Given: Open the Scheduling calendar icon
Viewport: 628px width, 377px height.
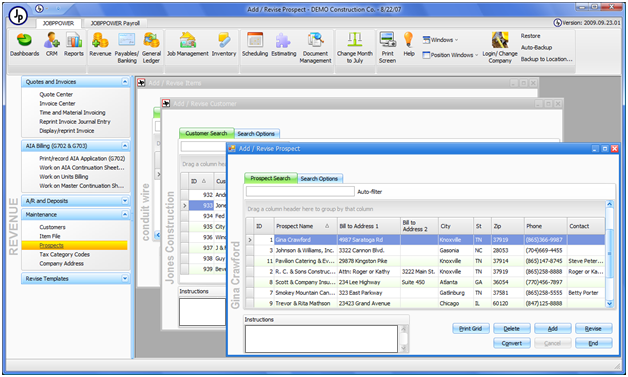Looking at the screenshot, I should [255, 44].
